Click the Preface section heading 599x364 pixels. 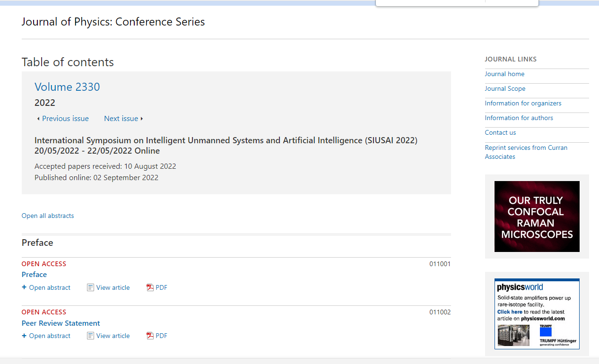tap(37, 243)
